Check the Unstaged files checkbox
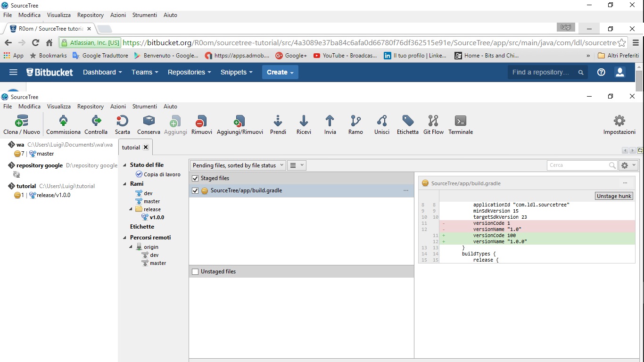Screen dimensions: 644x362 (x=195, y=271)
